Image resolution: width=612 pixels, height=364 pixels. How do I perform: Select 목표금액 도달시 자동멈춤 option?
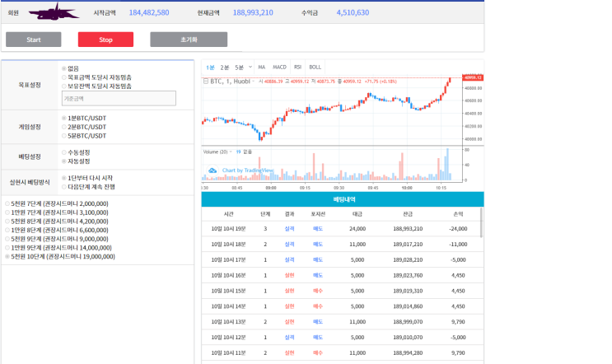click(x=64, y=77)
